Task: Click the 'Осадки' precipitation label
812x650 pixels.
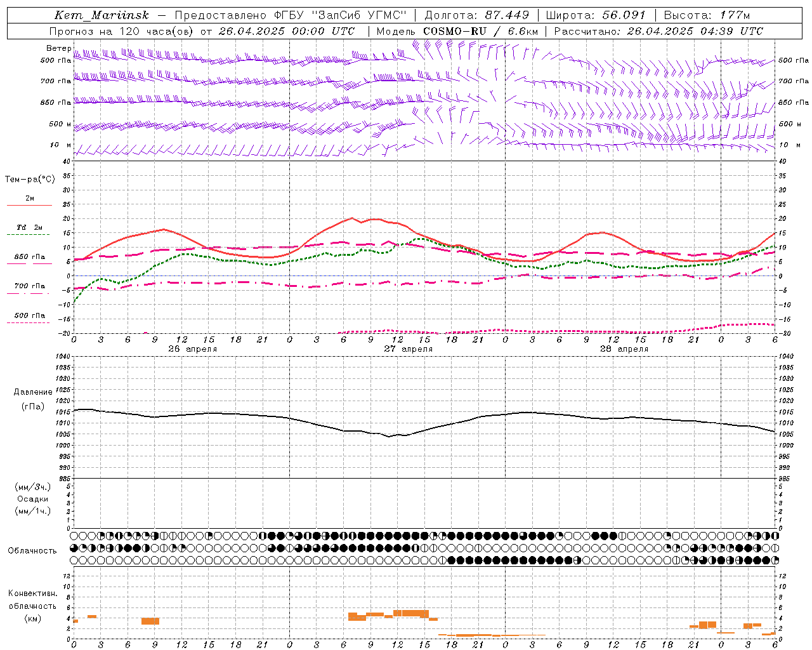Action: [x=33, y=499]
